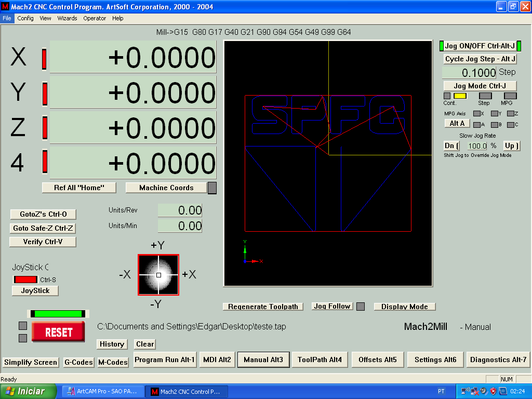Click GotoZ's Ctrl-O button
Viewport: 532px width, 399px height.
click(43, 214)
